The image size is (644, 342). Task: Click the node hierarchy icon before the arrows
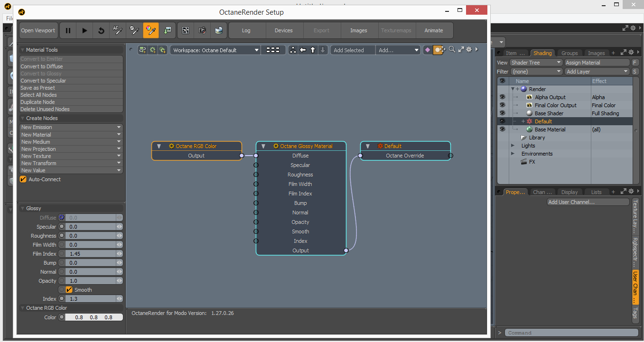(x=293, y=50)
